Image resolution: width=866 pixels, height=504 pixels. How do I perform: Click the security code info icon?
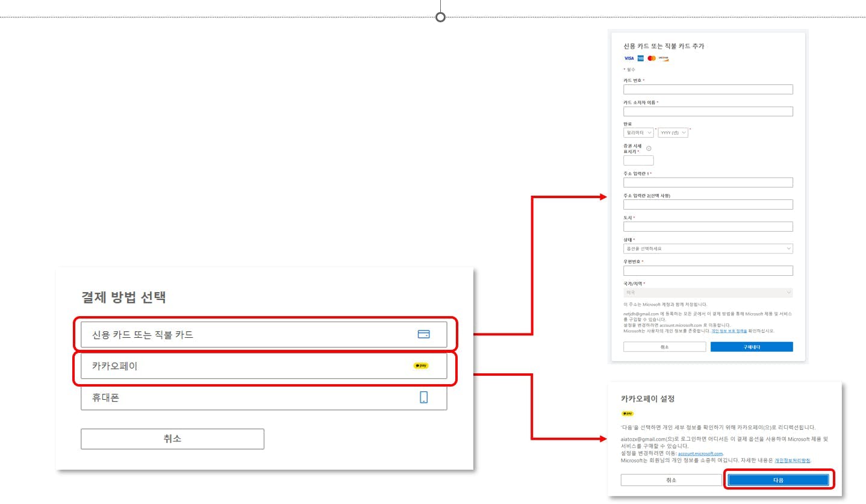(649, 148)
